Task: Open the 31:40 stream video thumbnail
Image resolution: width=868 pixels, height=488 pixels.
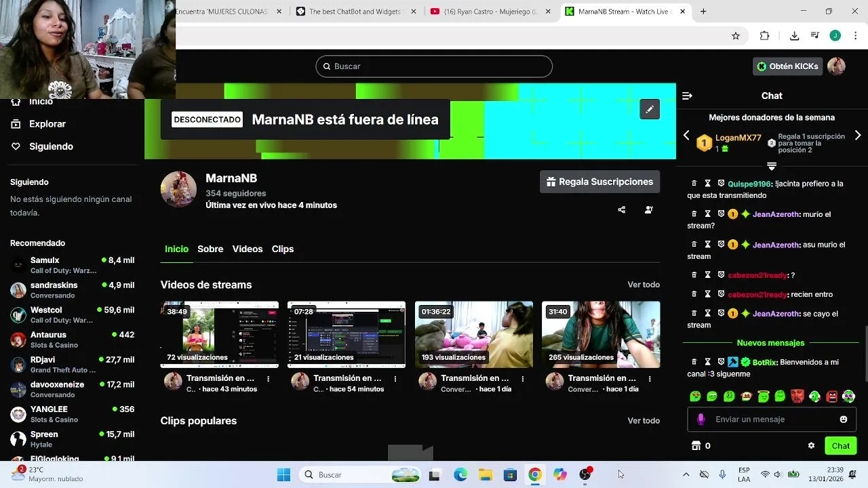Action: pos(601,335)
